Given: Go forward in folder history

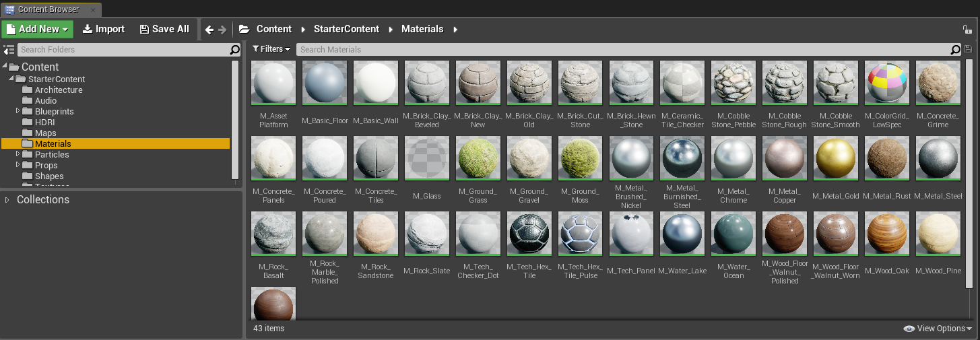Looking at the screenshot, I should pos(222,30).
